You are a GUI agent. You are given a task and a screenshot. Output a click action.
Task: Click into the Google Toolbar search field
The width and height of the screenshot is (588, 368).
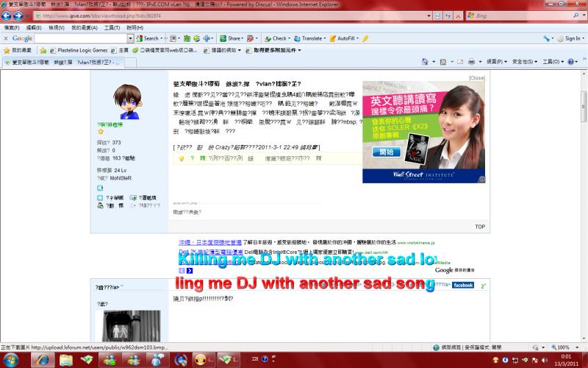pyautogui.click(x=81, y=38)
